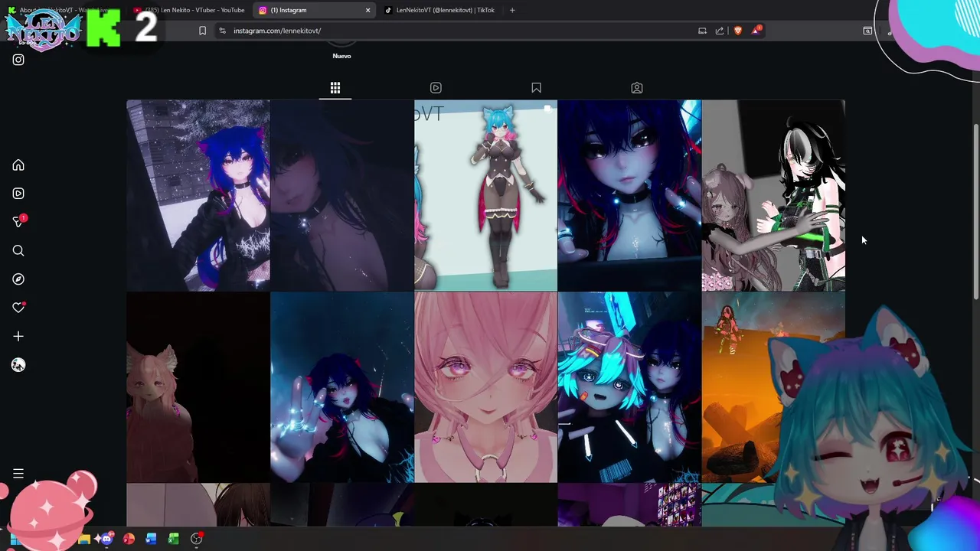Open PowerPoint from the taskbar
Image resolution: width=980 pixels, height=551 pixels.
click(x=129, y=540)
